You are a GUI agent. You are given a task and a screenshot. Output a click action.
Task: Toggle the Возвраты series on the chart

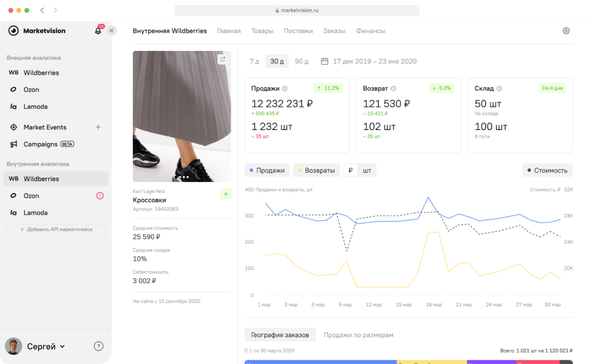click(316, 170)
